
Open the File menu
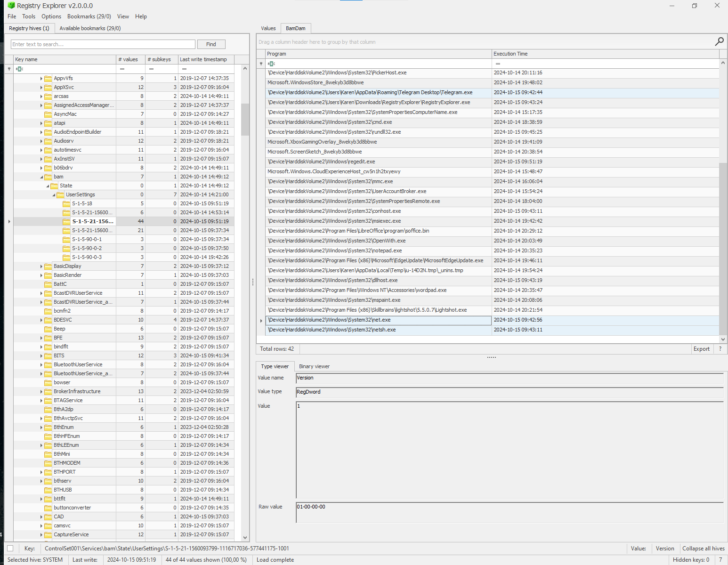(12, 16)
